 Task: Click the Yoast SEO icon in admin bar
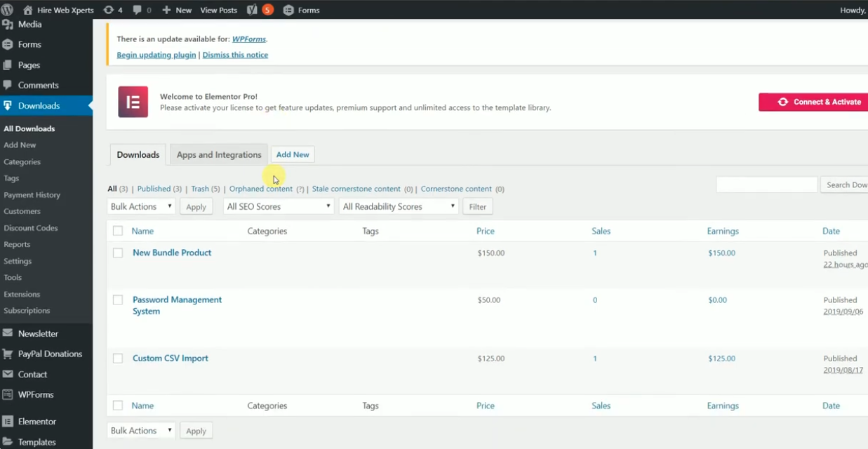pos(252,10)
